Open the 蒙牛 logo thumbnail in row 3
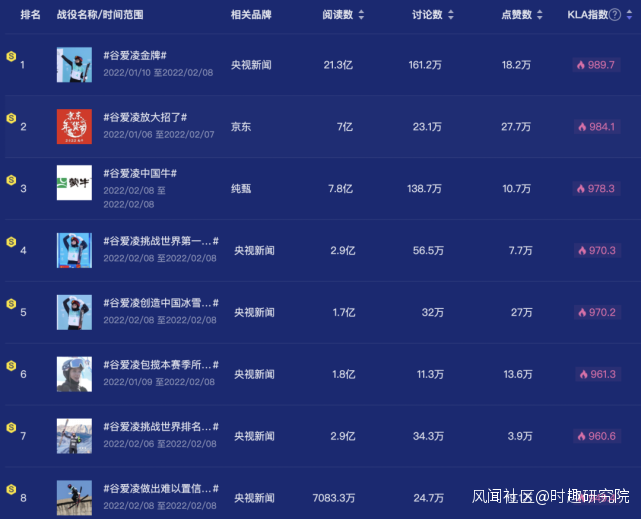The image size is (641, 519). pos(74,183)
